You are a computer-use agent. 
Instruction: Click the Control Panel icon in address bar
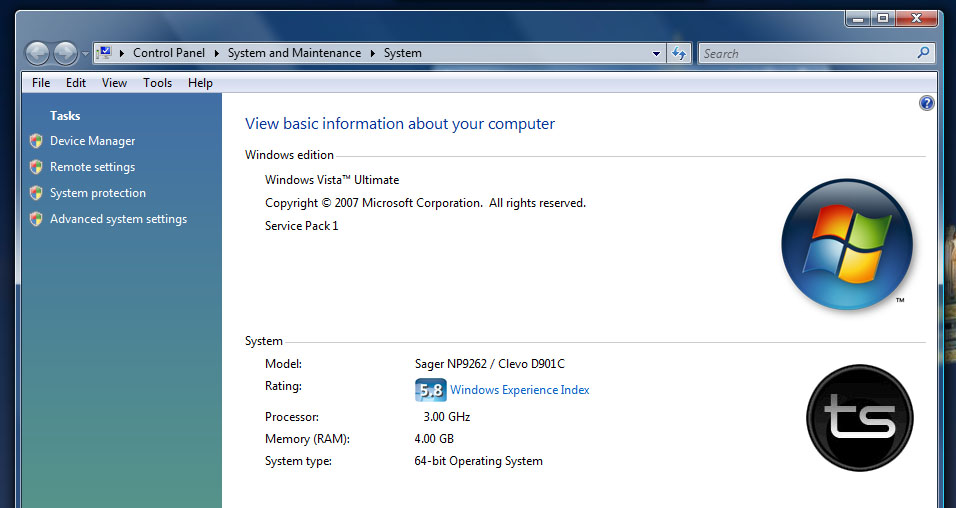(x=105, y=52)
